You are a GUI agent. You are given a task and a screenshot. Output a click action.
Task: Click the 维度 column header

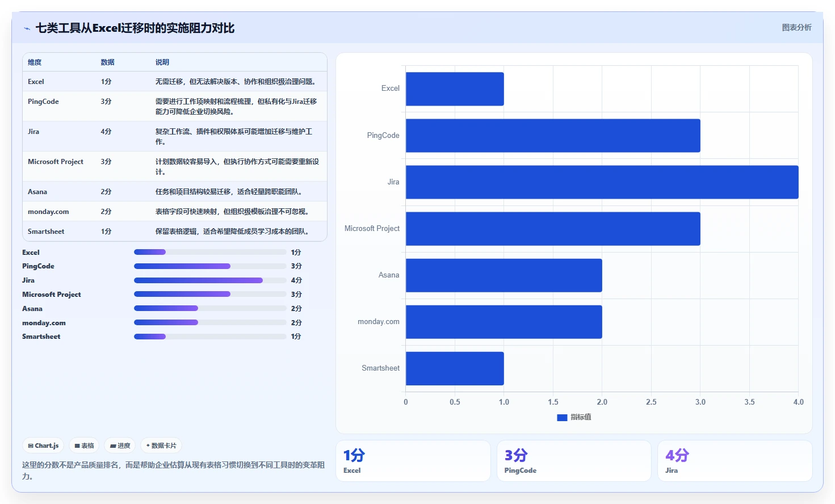coord(35,62)
